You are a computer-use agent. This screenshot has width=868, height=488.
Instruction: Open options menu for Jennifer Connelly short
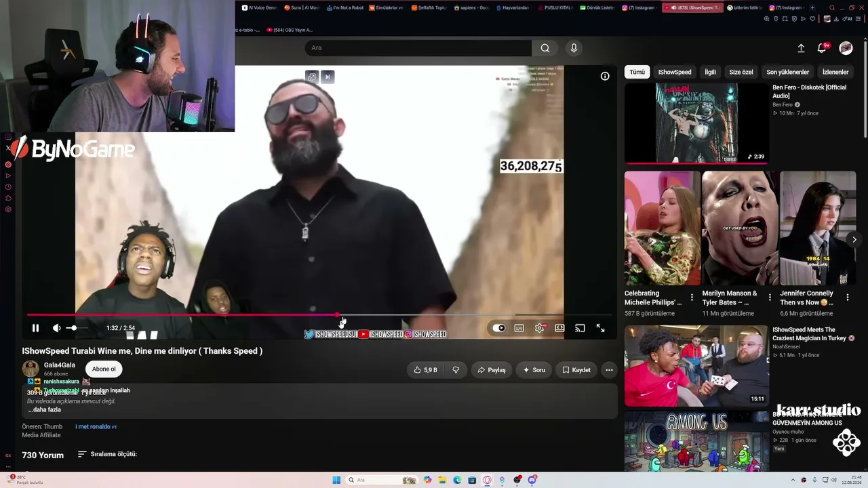(847, 298)
